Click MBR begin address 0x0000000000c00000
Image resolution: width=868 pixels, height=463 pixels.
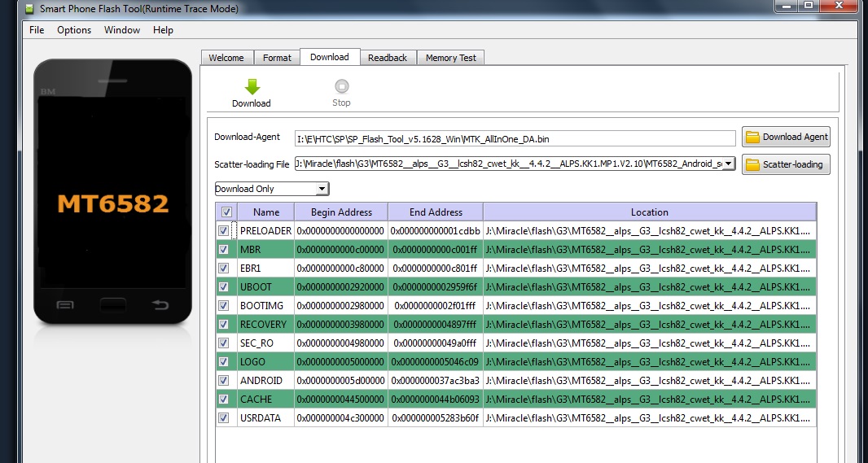tap(341, 250)
